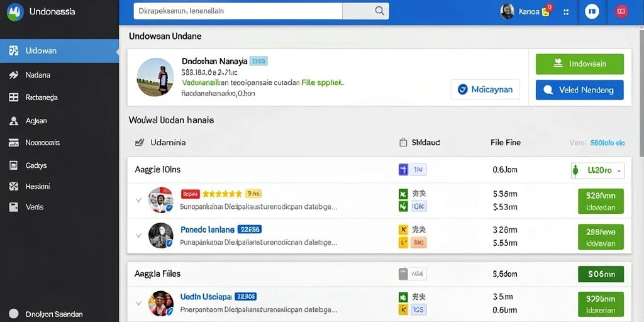
Task: Click inside the top search field
Action: [x=238, y=11]
